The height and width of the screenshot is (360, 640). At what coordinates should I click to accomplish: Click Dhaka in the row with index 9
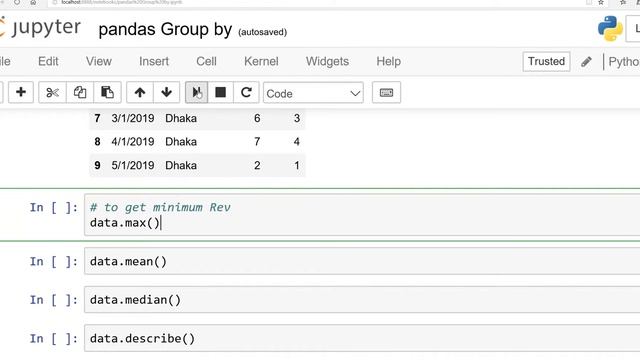click(x=181, y=165)
